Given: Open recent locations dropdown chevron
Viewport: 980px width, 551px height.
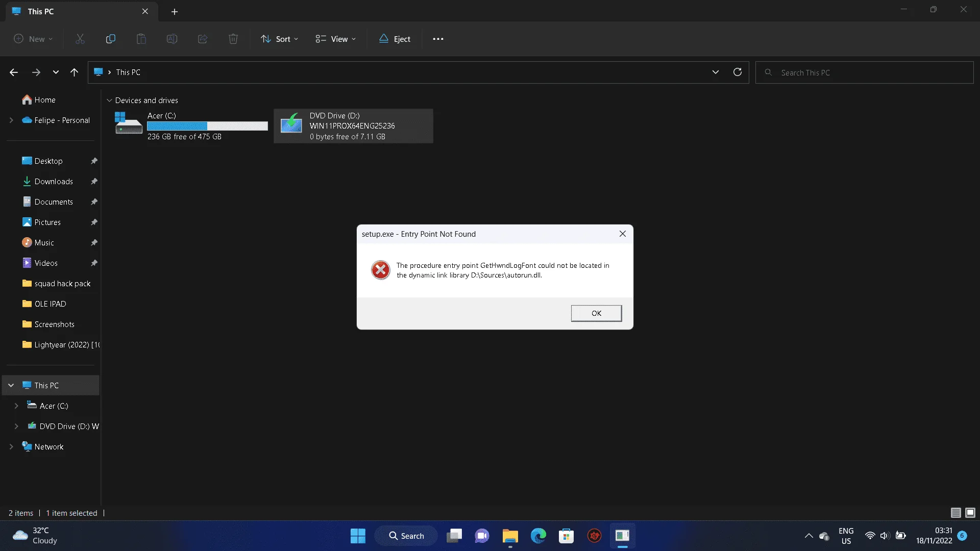Looking at the screenshot, I should (56, 72).
